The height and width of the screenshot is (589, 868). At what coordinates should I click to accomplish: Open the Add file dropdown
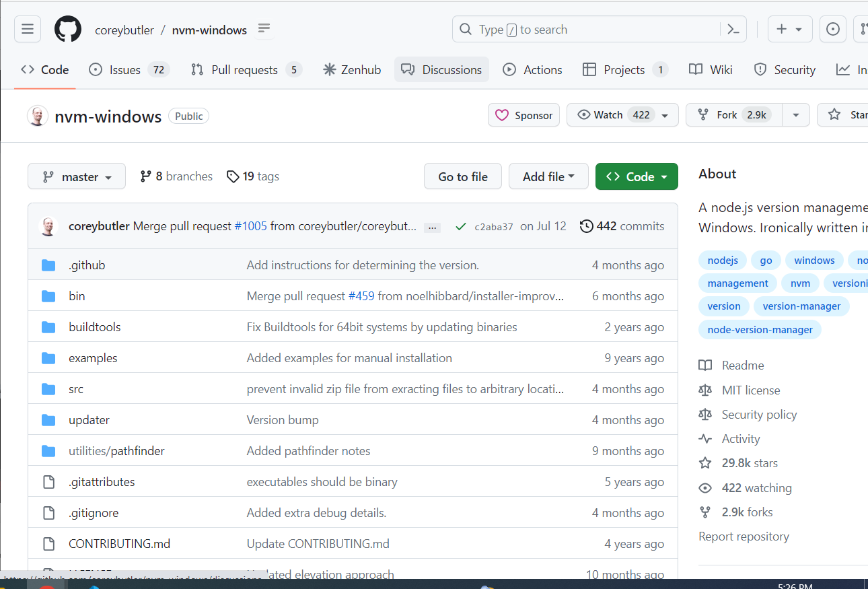[x=548, y=176]
